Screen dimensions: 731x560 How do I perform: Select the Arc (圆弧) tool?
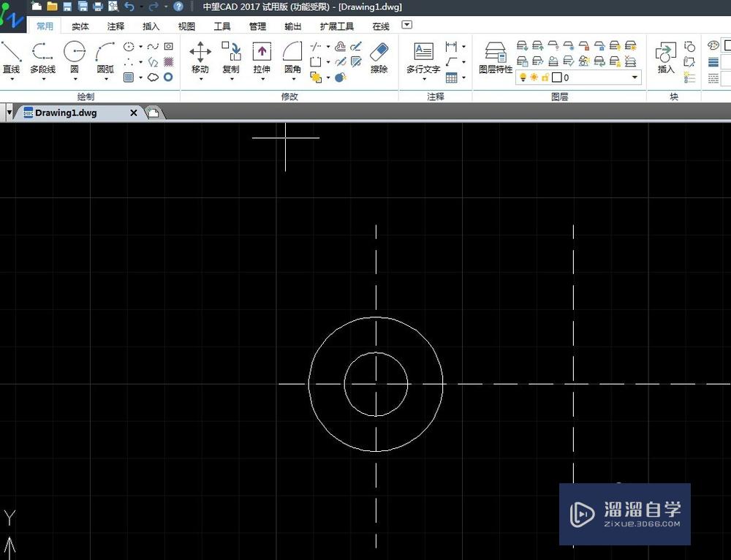tap(105, 57)
